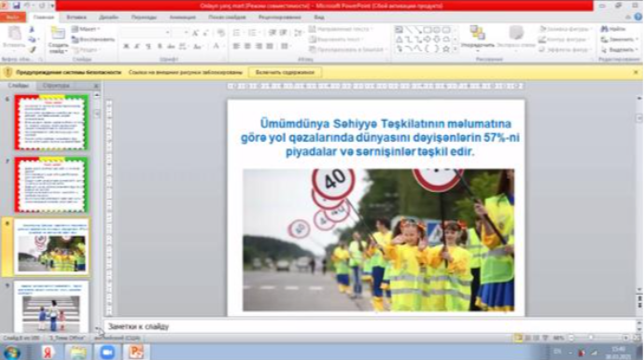The image size is (644, 360).
Task: Decrease font size
Action: [205, 33]
